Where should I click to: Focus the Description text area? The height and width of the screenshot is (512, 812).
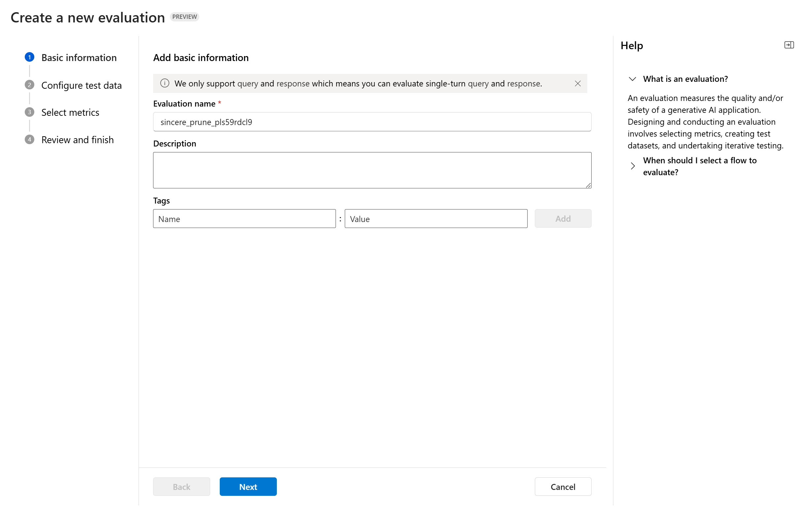click(x=372, y=170)
